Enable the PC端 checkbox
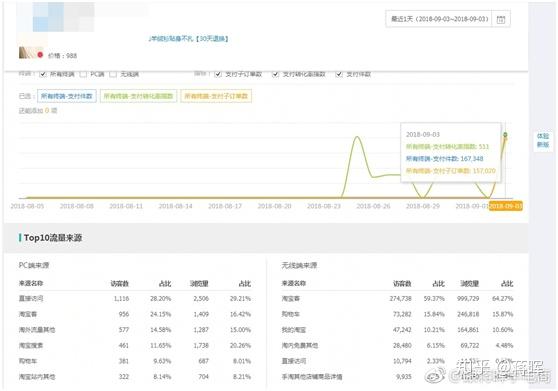558x391 pixels. coord(83,74)
